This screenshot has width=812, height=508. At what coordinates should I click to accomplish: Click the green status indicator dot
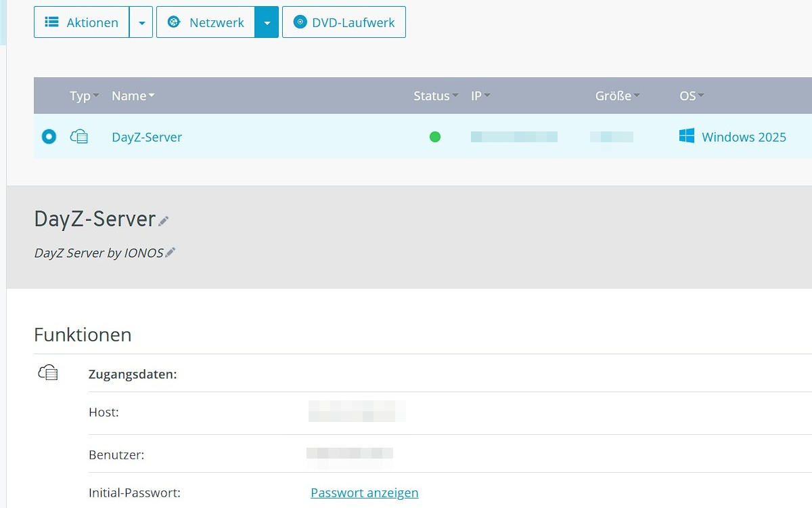[435, 137]
